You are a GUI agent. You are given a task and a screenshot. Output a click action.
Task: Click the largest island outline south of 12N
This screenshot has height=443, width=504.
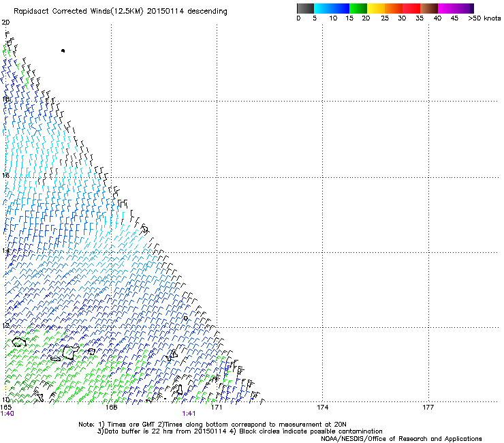click(71, 352)
